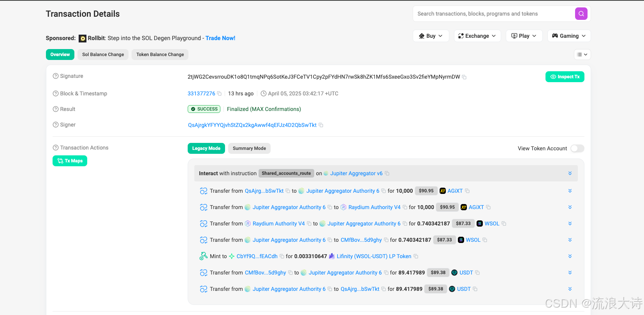Open the signer address QsAjrgk link
The height and width of the screenshot is (315, 644).
click(x=252, y=125)
